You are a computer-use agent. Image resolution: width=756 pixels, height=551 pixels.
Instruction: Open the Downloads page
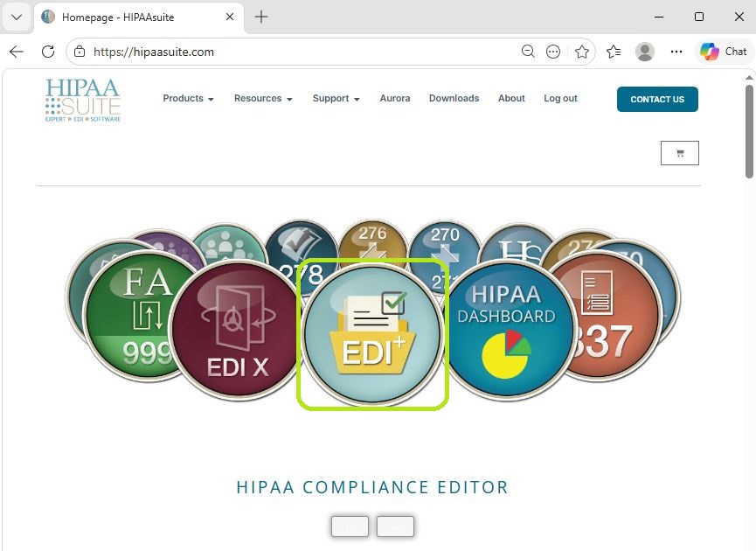point(454,99)
